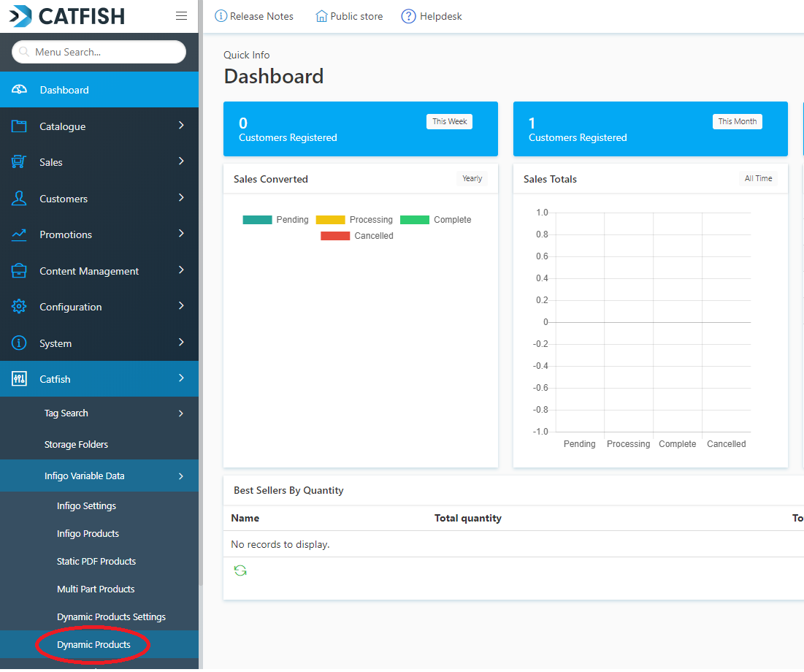Open Infigo Settings menu item

click(86, 506)
